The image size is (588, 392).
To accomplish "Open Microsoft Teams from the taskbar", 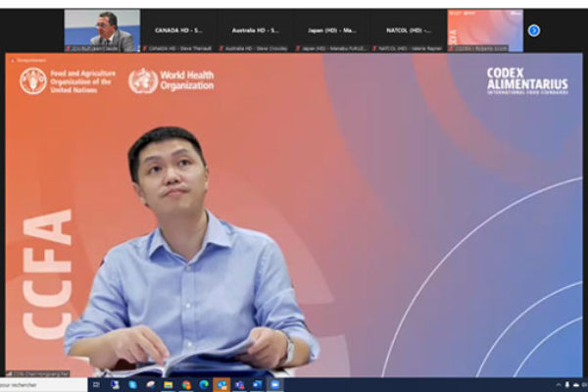I will click(239, 385).
